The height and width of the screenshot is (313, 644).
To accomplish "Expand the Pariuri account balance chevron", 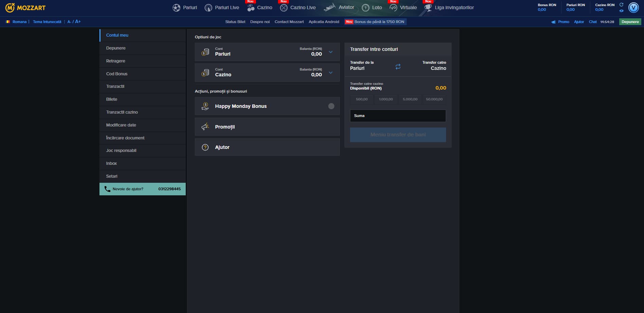I will [x=331, y=52].
